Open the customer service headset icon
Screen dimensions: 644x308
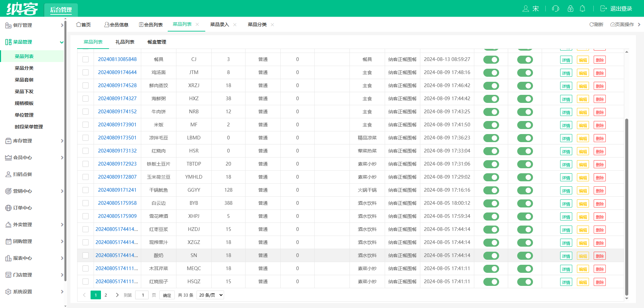pyautogui.click(x=555, y=9)
